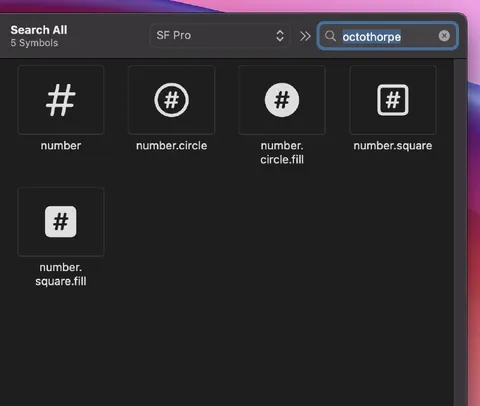480x406 pixels.
Task: Click the vertical scrollbar track
Action: click(460, 232)
